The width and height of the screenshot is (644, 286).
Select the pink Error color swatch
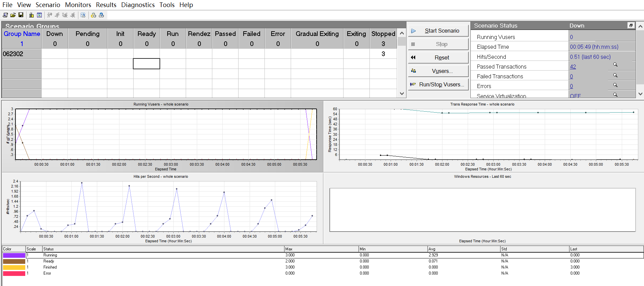click(x=14, y=273)
